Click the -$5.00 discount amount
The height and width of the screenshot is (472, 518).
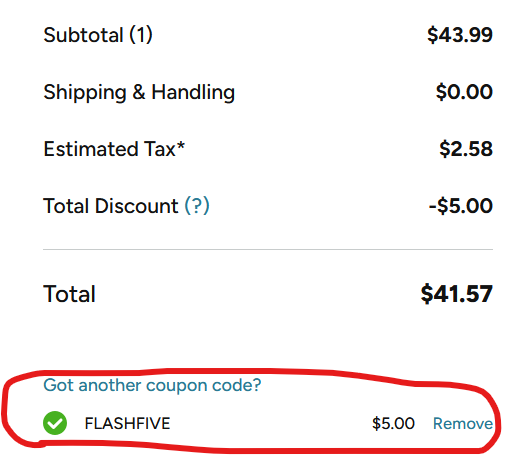click(x=461, y=206)
